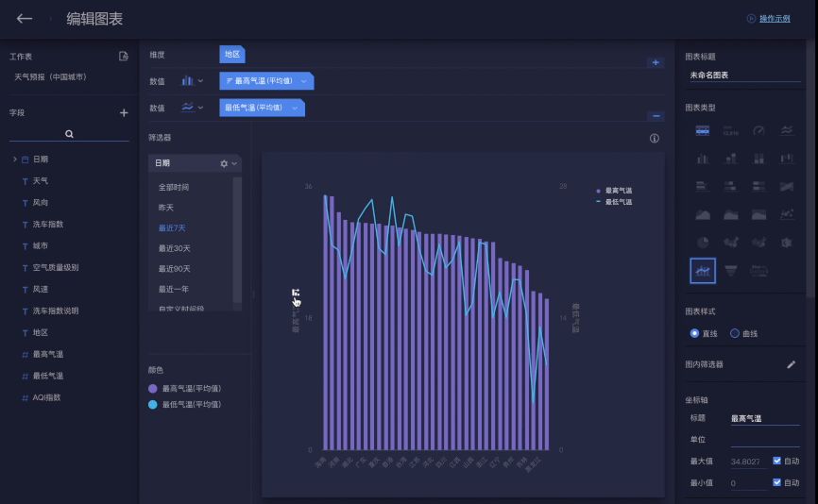Select the stacked column chart type icon
Viewport: 818px width, 504px height.
point(731,159)
